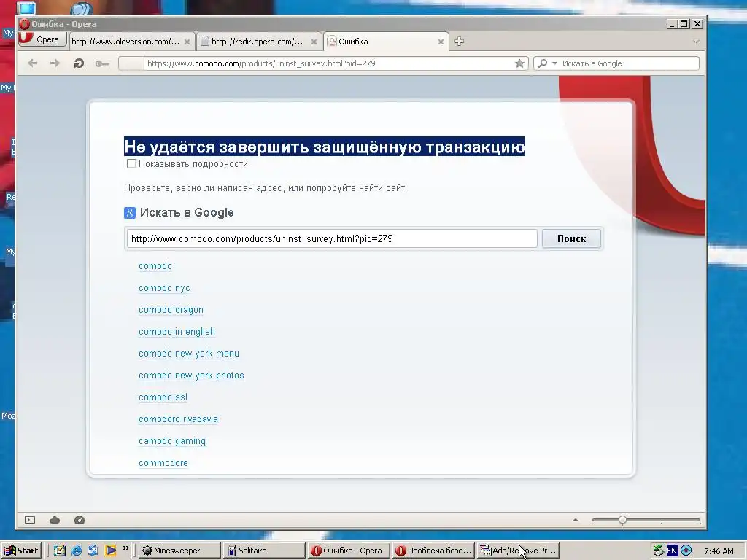Click the comodo.com URL in address bar
Image resolution: width=747 pixels, height=560 pixels.
[261, 63]
